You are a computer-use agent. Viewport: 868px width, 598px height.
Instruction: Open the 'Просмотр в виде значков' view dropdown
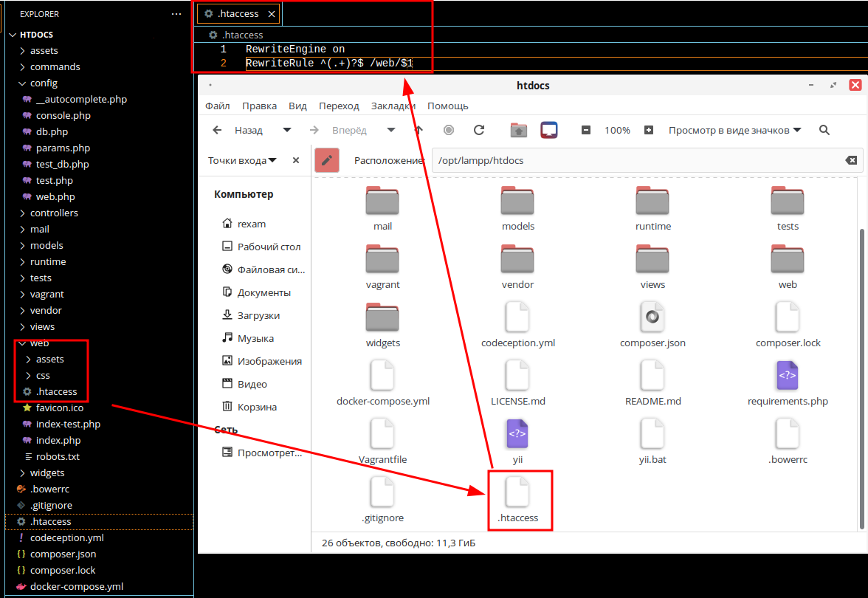pyautogui.click(x=734, y=130)
